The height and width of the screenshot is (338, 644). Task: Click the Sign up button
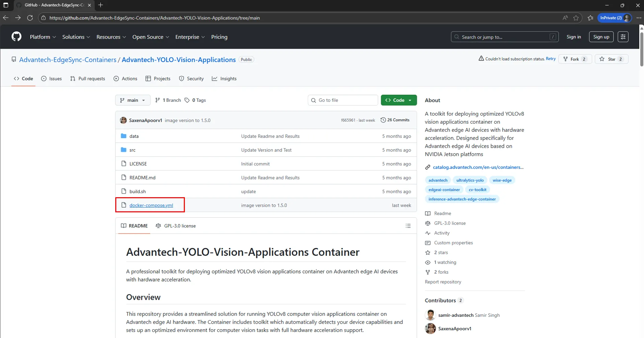pos(601,37)
